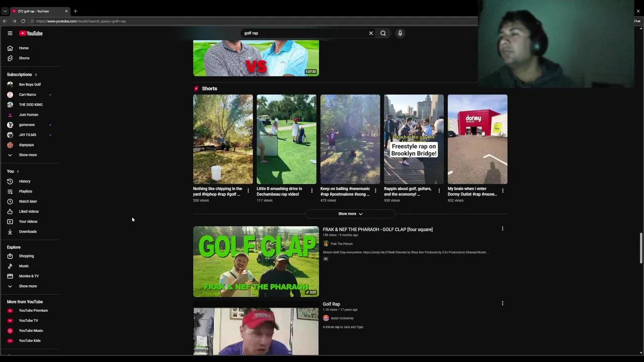The width and height of the screenshot is (644, 362).
Task: Open 'Freestyle rap on Brooklyn Bridge' short
Action: (414, 139)
